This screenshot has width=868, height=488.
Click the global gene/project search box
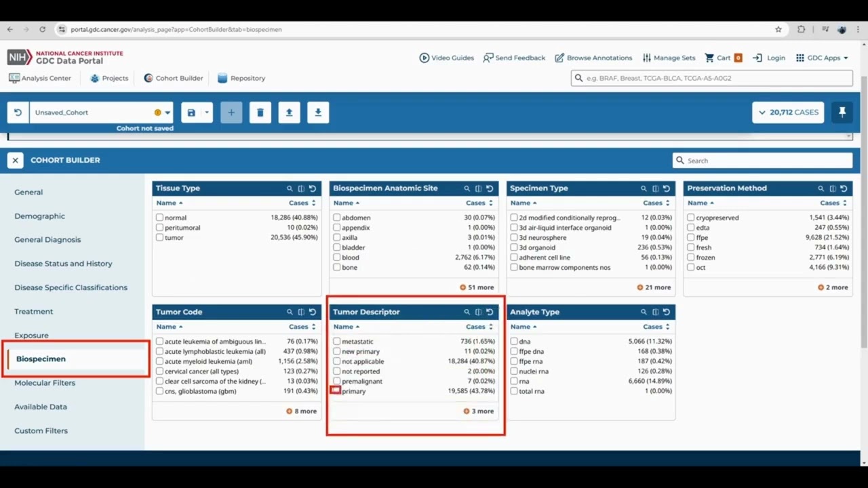712,78
